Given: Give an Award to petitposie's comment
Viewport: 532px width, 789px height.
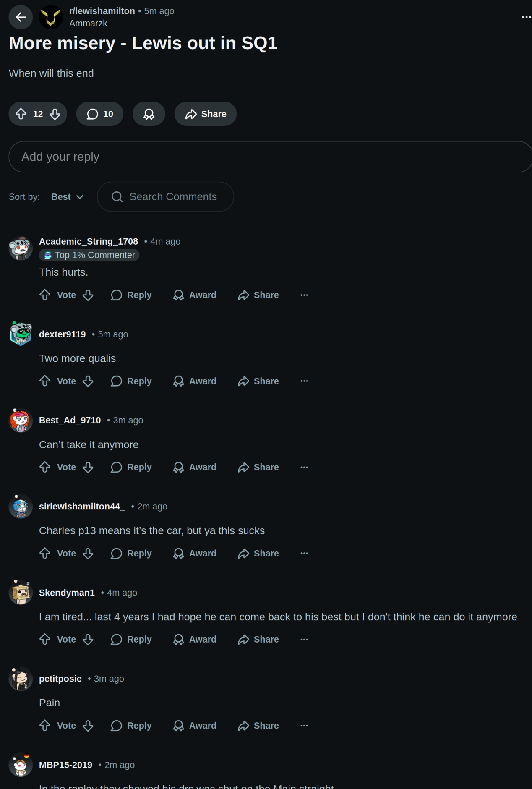Looking at the screenshot, I should tap(195, 725).
